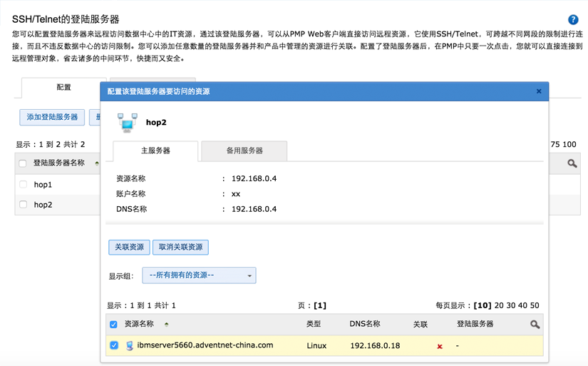Screen dimensions: 588x366
Task: Click the hop2 network computer icon
Action: pos(127,123)
